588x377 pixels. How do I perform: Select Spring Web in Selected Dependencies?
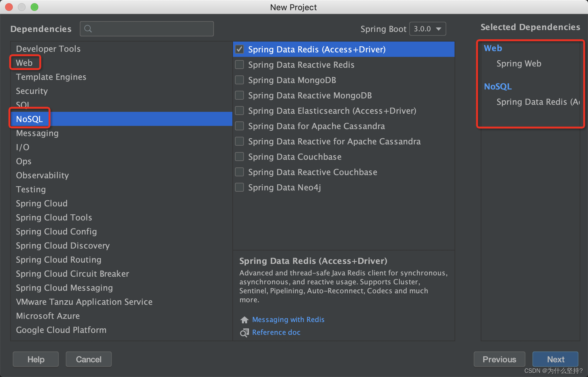pyautogui.click(x=519, y=64)
